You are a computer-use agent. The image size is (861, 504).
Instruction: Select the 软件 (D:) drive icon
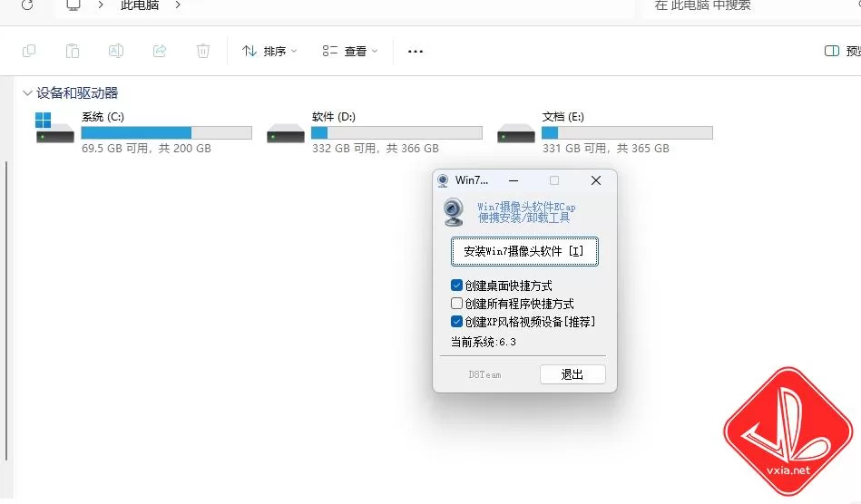tap(285, 133)
